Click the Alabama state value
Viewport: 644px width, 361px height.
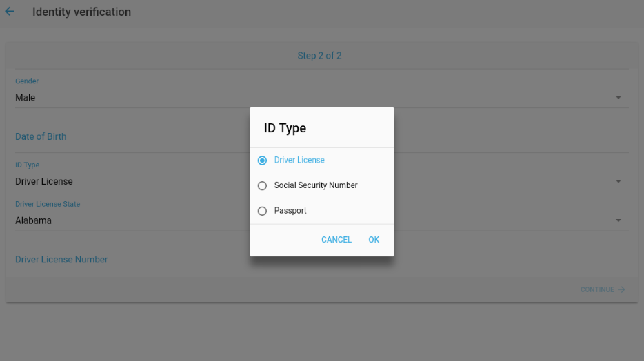(34, 221)
